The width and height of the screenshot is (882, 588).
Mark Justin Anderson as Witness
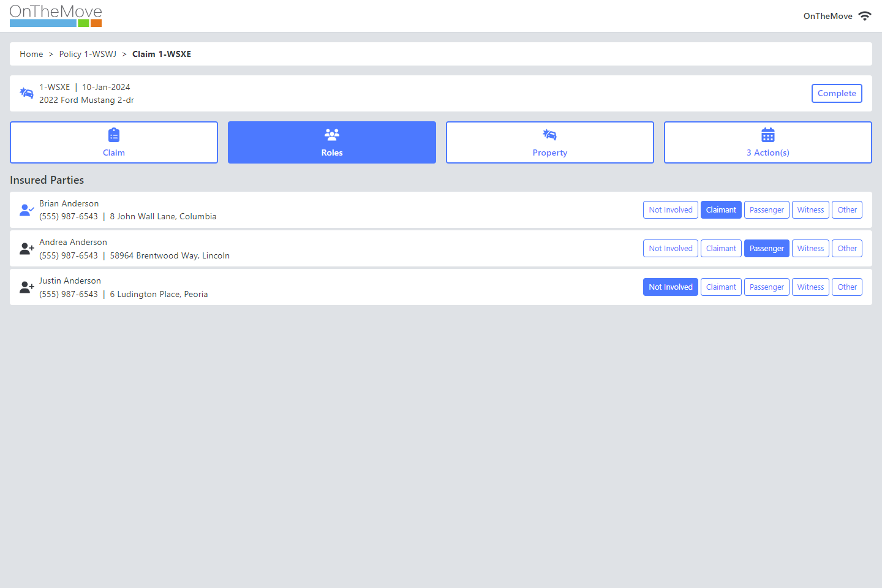pos(810,287)
